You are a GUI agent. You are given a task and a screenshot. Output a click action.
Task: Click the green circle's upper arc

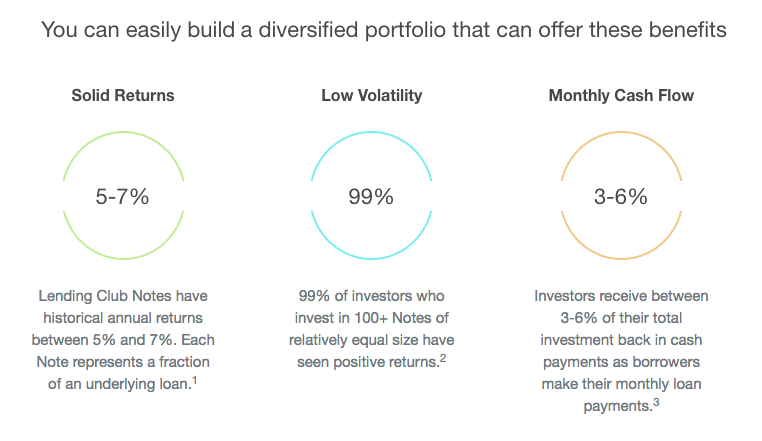coord(122,137)
